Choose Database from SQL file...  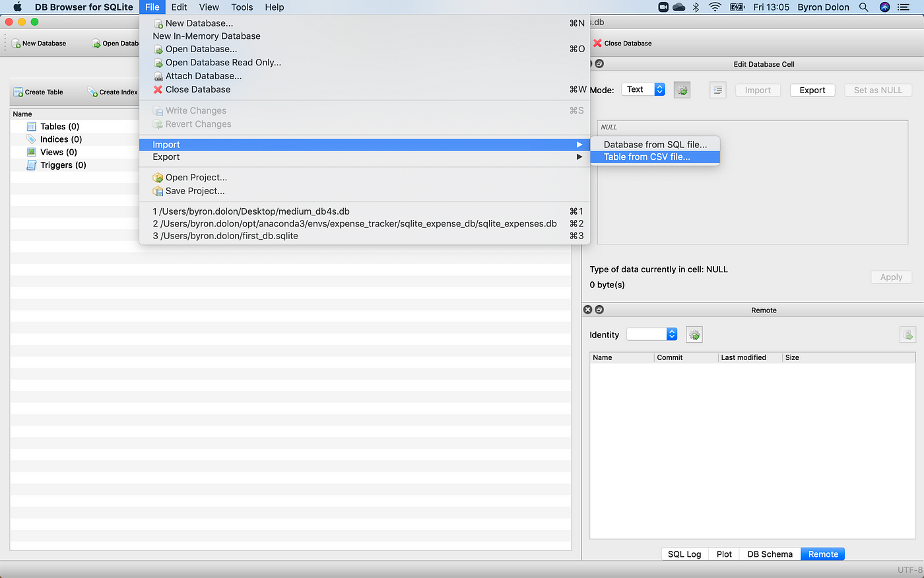pos(655,145)
